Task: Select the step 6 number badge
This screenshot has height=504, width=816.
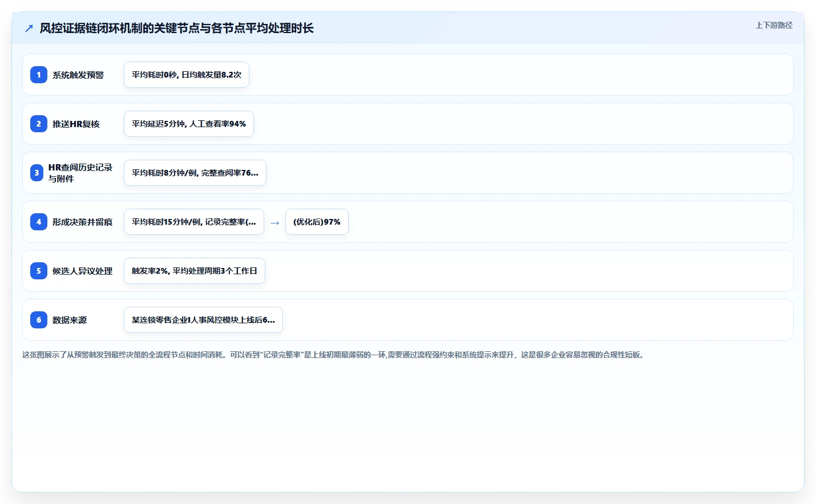Action: click(x=39, y=320)
